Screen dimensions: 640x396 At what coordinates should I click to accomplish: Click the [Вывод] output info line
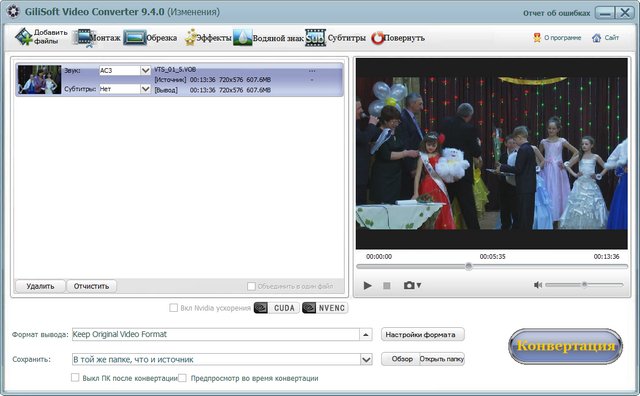tap(212, 90)
